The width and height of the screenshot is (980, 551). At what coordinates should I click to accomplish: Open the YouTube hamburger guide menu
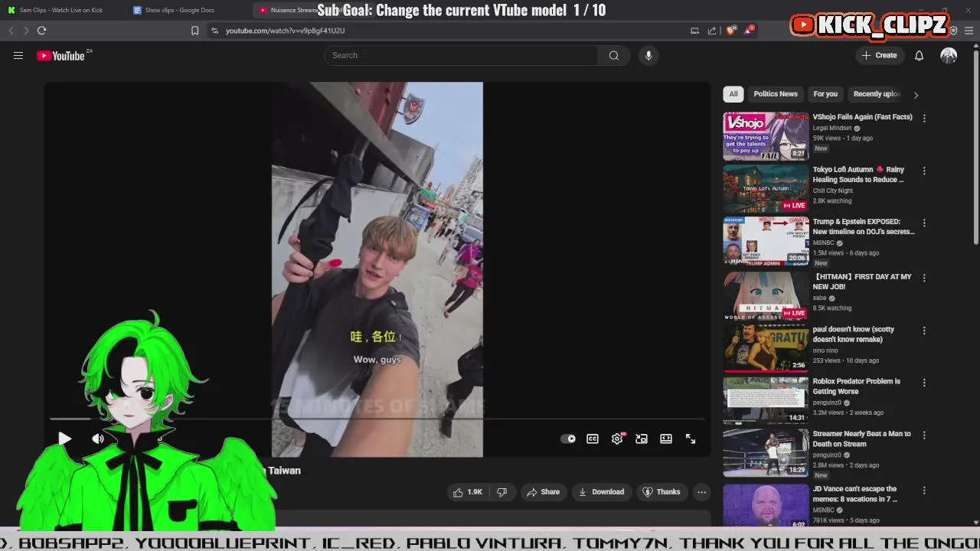click(18, 55)
